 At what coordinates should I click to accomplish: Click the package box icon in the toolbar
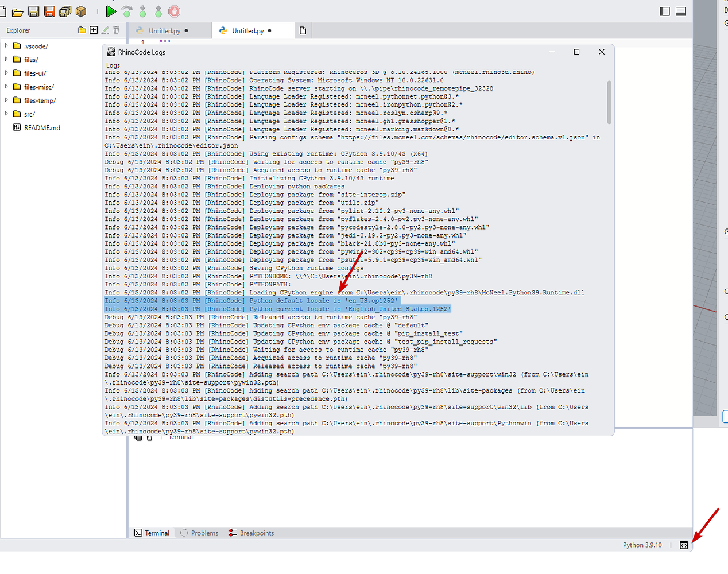tap(80, 11)
